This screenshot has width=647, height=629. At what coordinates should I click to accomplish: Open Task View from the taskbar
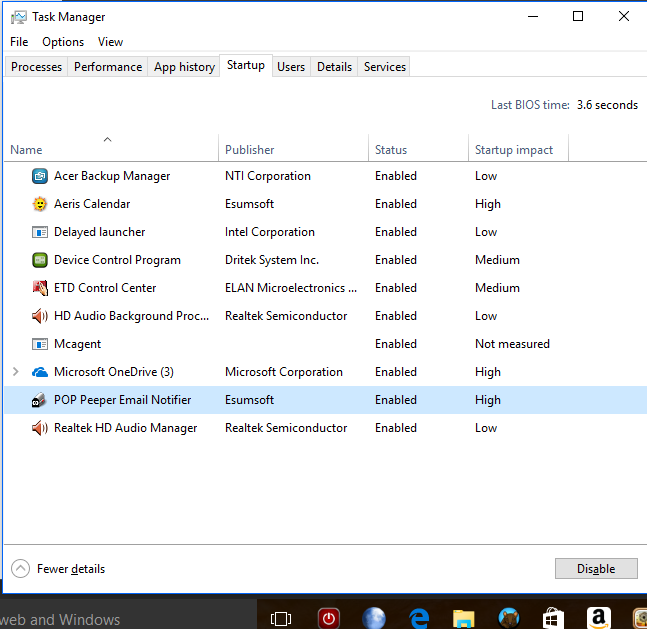pyautogui.click(x=281, y=618)
